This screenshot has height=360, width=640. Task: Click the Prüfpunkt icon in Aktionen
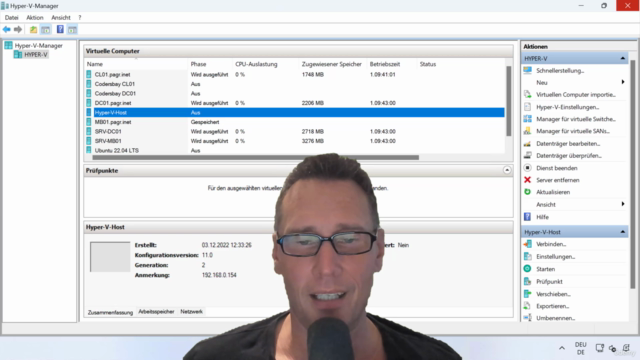click(x=527, y=281)
